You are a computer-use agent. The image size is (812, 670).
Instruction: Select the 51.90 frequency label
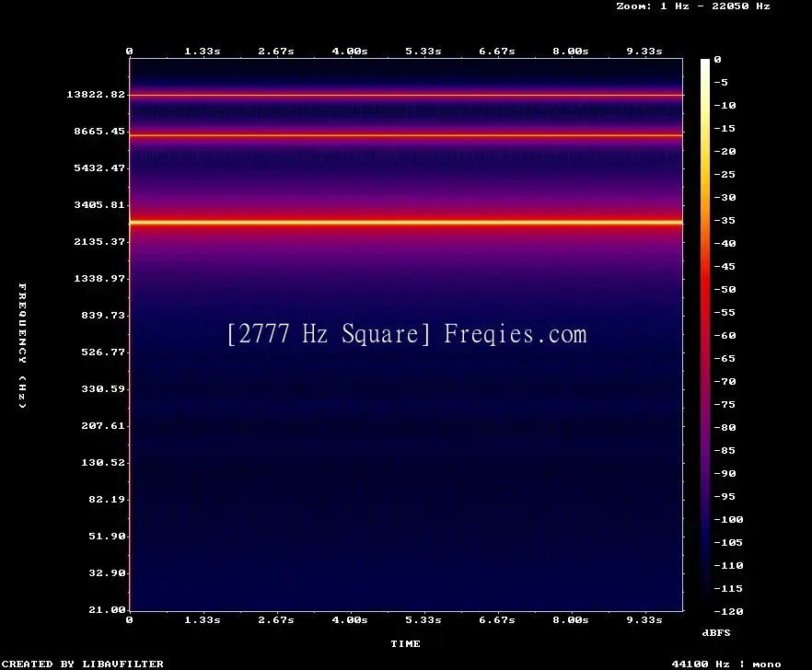tap(107, 536)
